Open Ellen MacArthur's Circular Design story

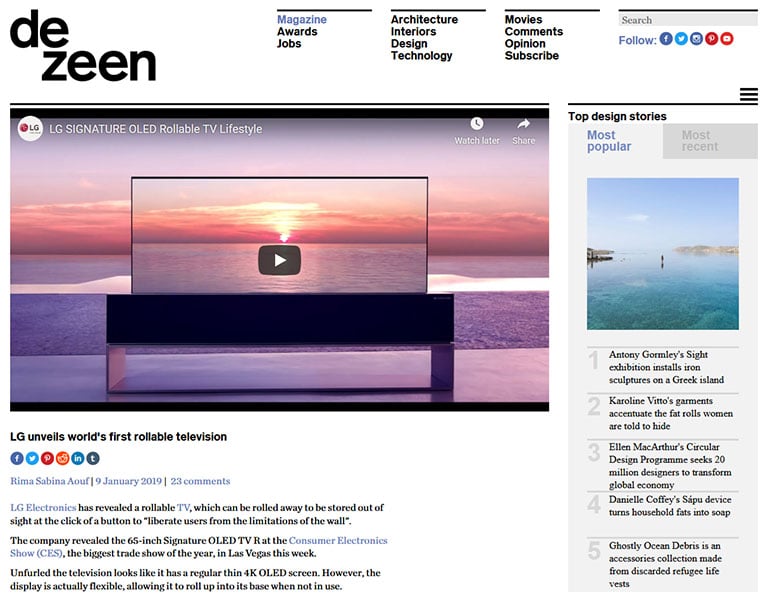pos(670,466)
